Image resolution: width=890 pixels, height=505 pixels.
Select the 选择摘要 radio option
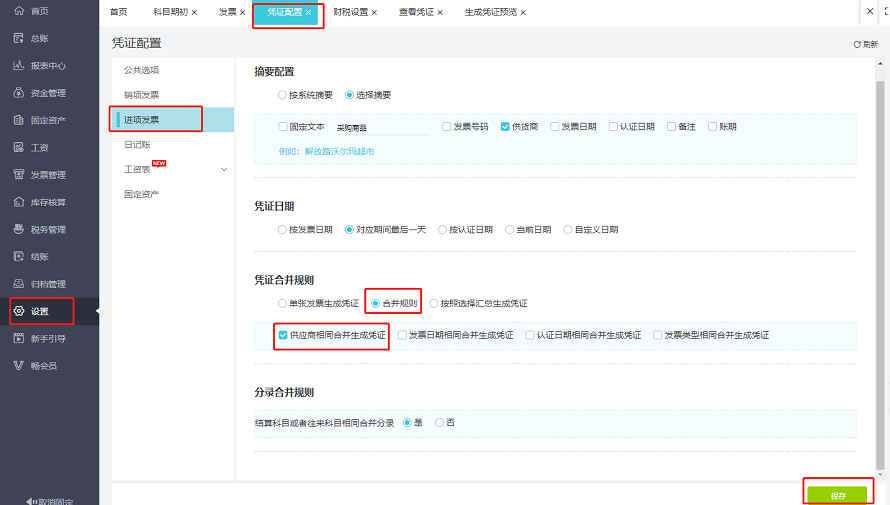(x=349, y=95)
